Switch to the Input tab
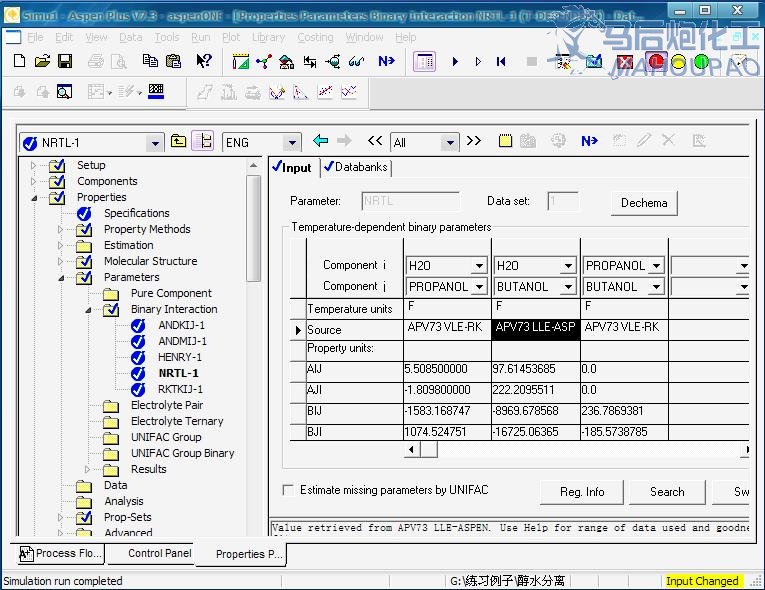765x590 pixels. (x=292, y=167)
